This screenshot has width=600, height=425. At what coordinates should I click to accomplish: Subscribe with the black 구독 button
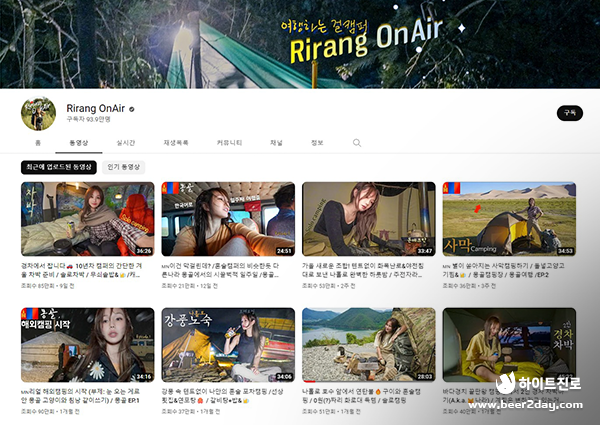click(570, 113)
